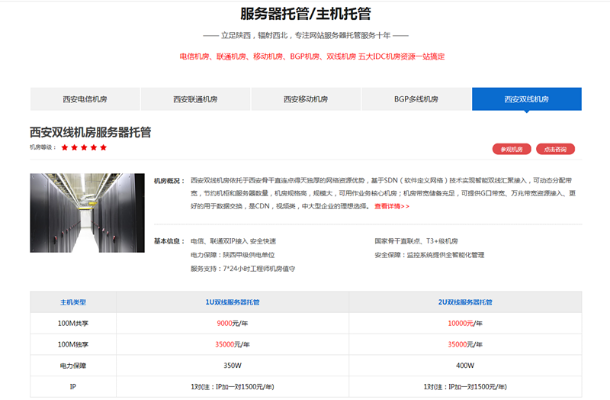Open the 查看详情>> link
This screenshot has height=400, width=610.
pyautogui.click(x=392, y=206)
